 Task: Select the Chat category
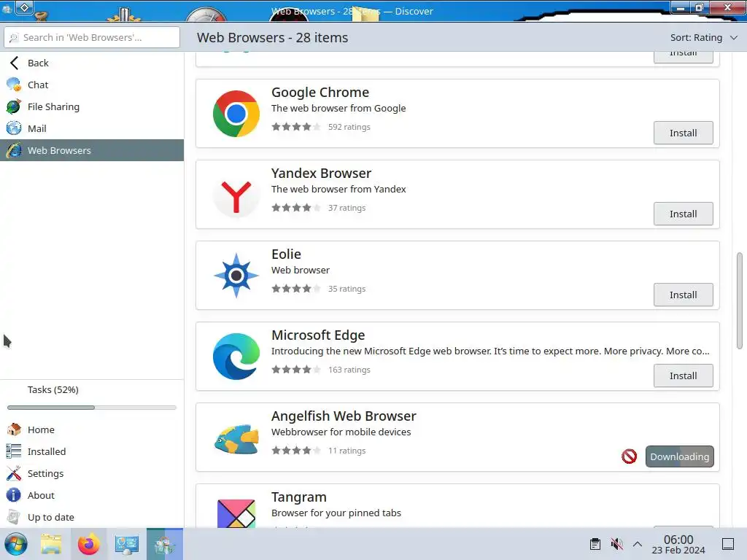click(x=92, y=85)
